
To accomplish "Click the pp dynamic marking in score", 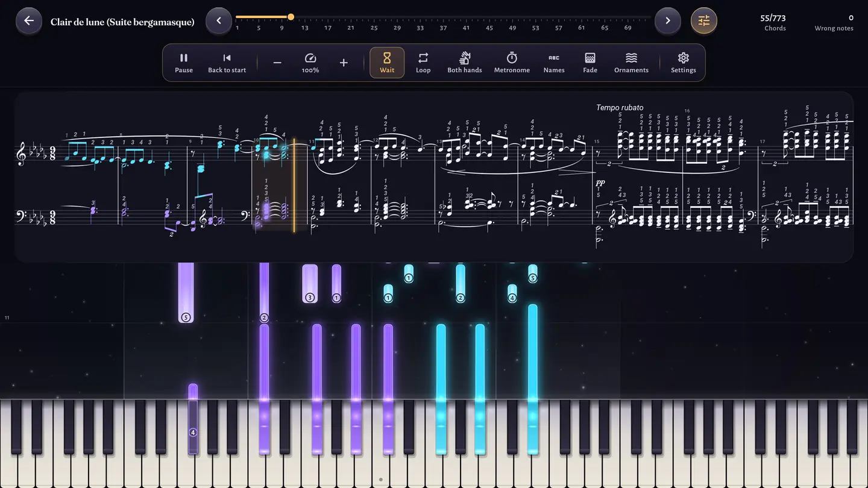I will pos(600,182).
